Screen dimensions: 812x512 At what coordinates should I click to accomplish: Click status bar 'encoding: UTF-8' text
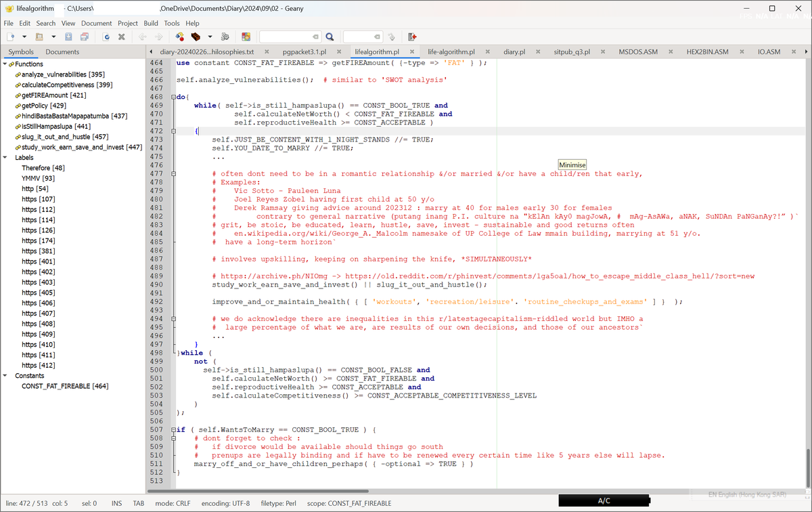[x=225, y=503]
